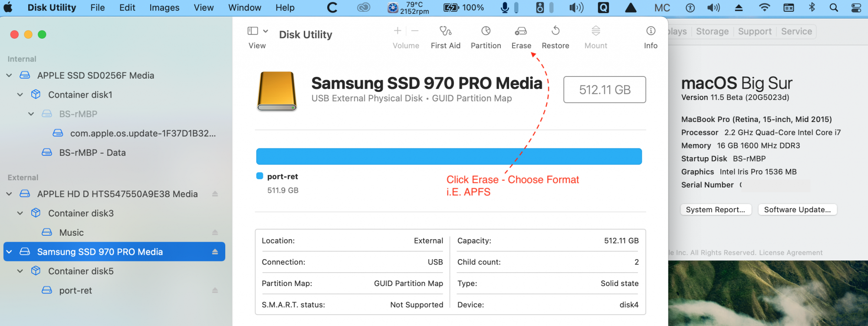Collapse Container disk1
This screenshot has width=868, height=326.
coord(20,95)
